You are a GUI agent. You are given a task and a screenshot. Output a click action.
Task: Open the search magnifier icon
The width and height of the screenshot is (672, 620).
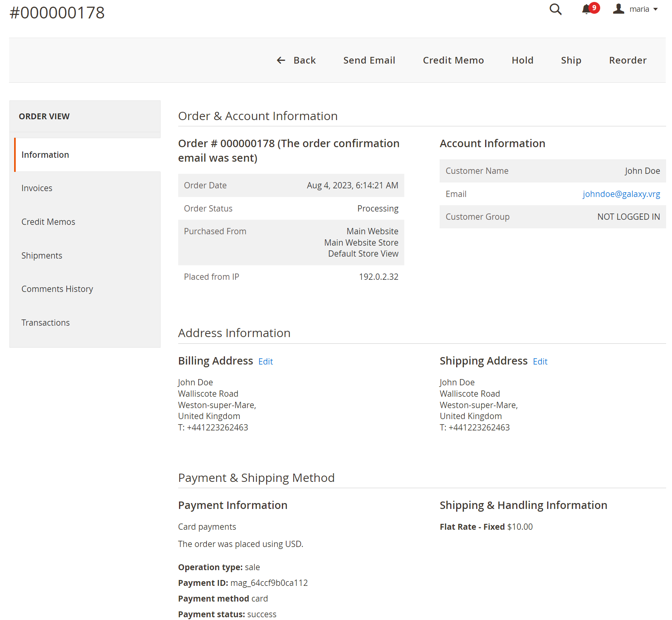(x=555, y=9)
